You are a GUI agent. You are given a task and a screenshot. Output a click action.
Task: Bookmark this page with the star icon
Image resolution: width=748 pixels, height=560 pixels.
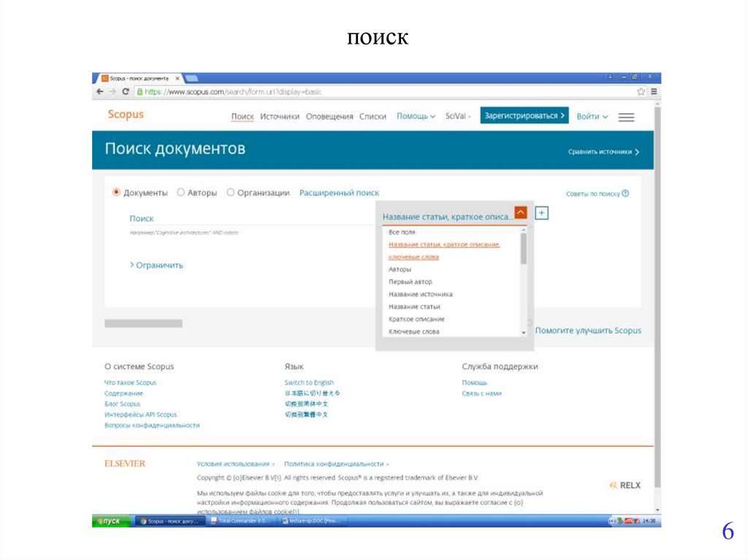[x=641, y=92]
